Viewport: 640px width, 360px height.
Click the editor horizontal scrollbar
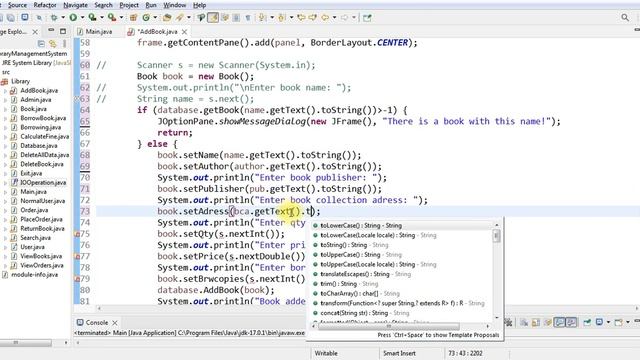201,309
